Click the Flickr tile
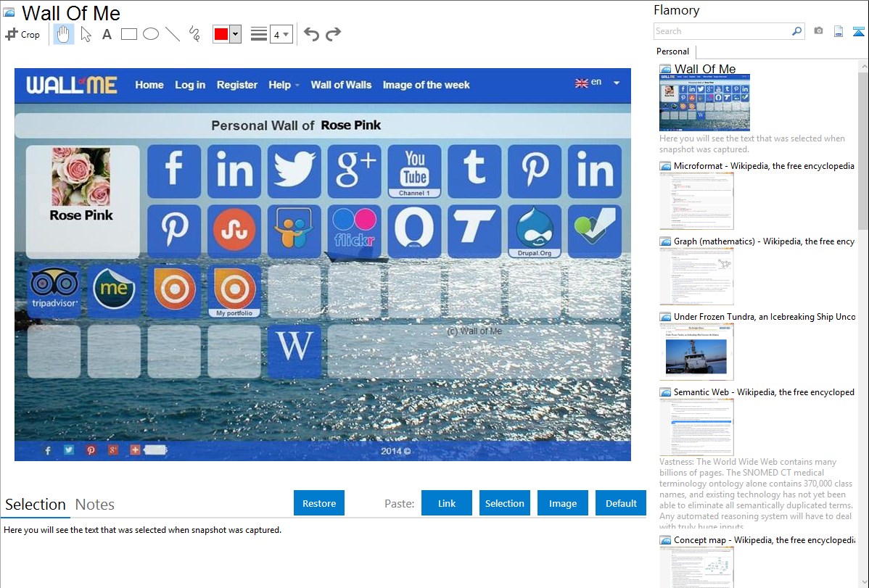Screen dimensions: 869x588 tap(354, 231)
